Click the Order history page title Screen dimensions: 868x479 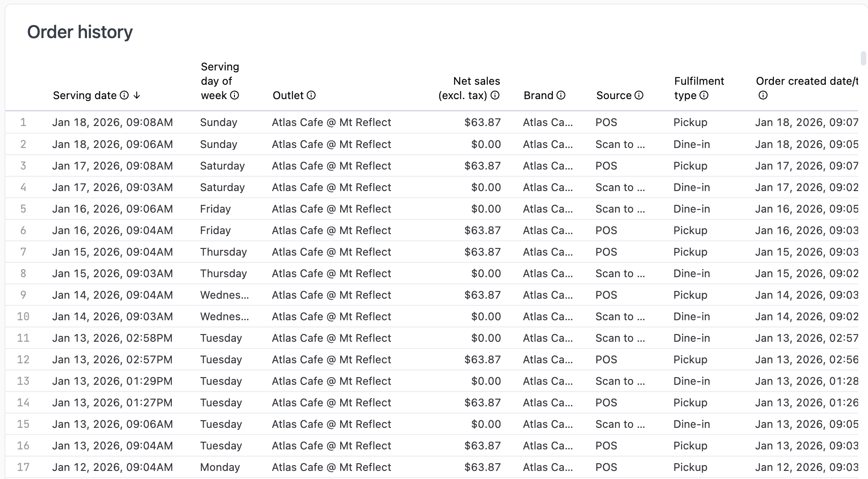pyautogui.click(x=80, y=31)
